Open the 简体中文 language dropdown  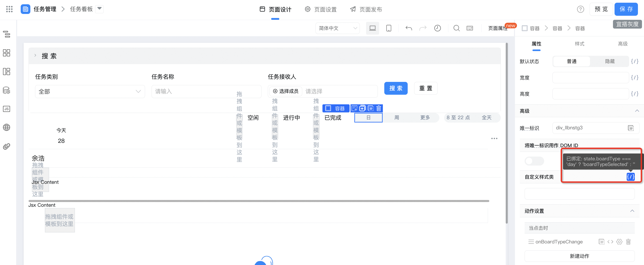click(338, 28)
